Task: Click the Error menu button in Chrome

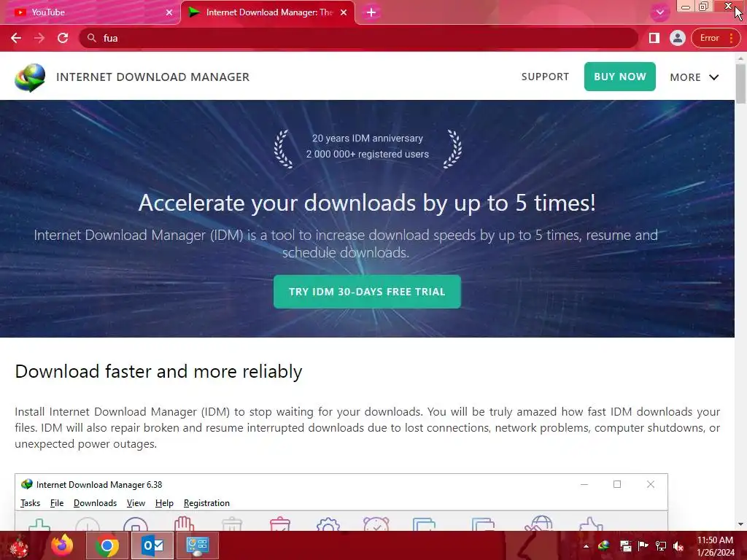Action: [716, 38]
